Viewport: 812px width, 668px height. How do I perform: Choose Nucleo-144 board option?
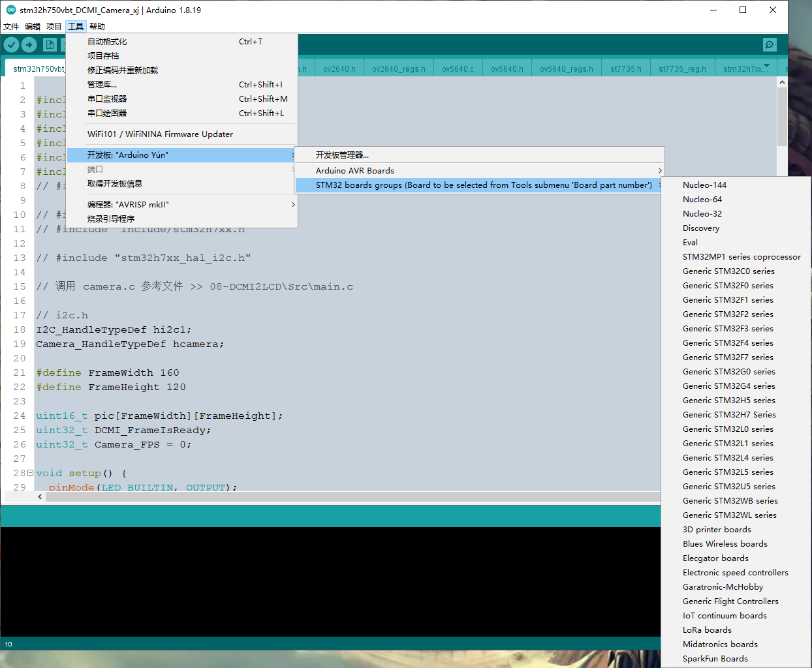704,185
